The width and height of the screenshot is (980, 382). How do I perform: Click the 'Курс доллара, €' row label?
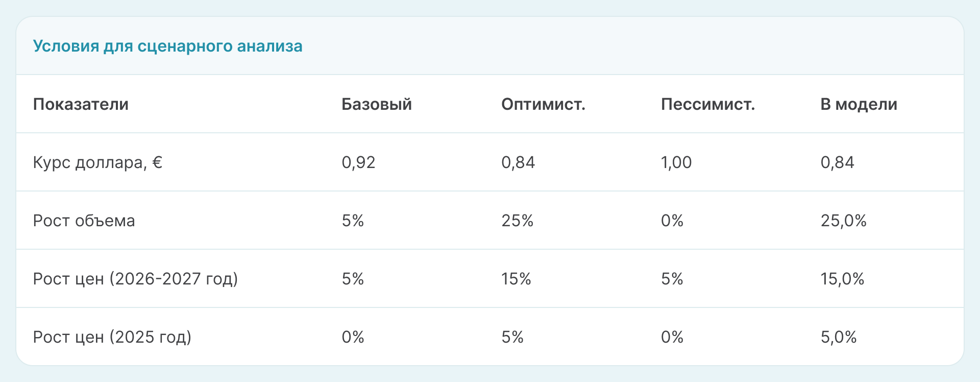(x=97, y=162)
